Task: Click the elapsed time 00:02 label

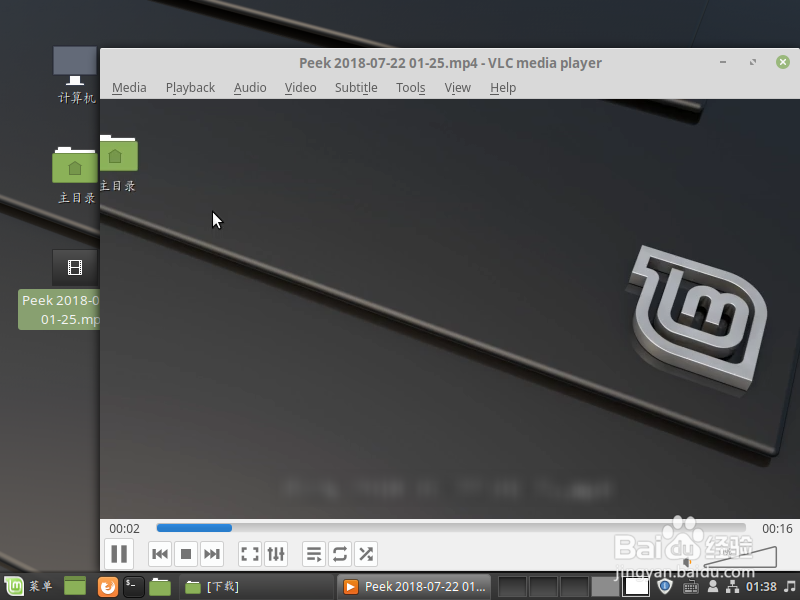Action: coord(124,529)
